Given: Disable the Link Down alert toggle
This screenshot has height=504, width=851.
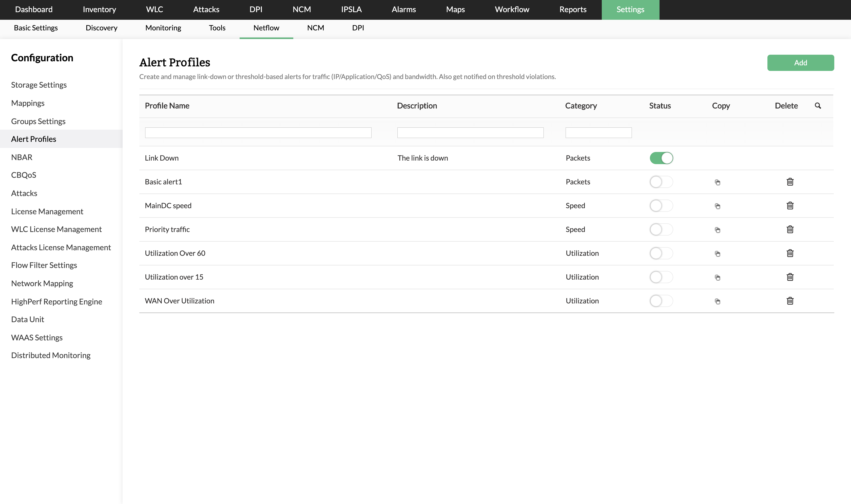Looking at the screenshot, I should 661,158.
